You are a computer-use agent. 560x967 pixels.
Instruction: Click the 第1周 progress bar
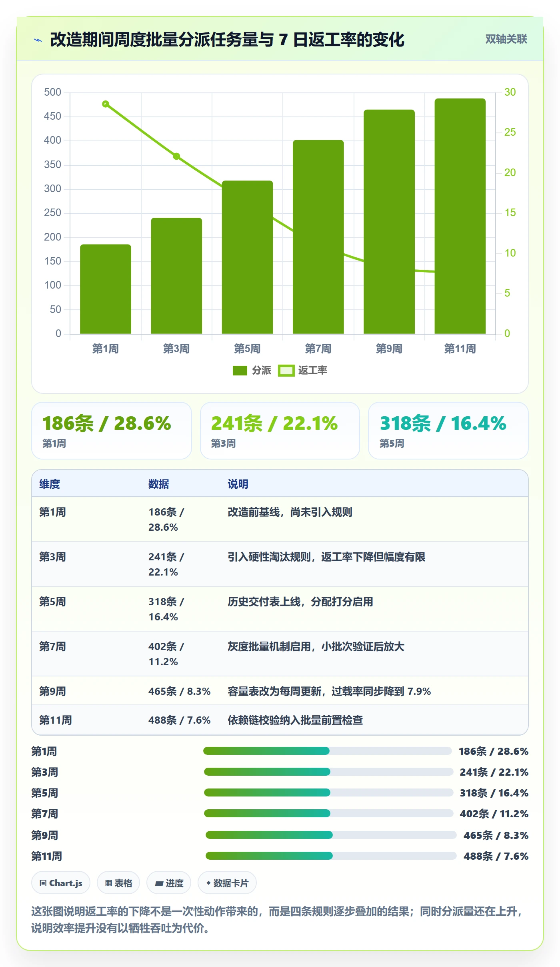click(328, 751)
